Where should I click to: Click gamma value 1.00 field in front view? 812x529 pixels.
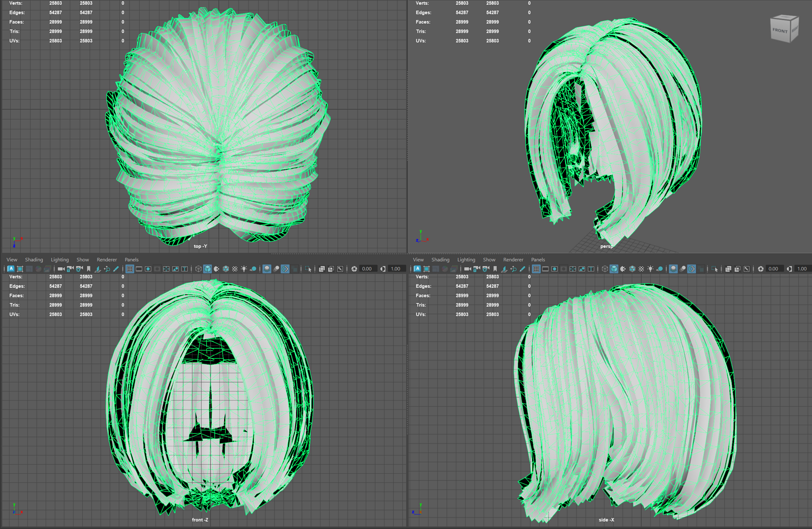coord(396,269)
